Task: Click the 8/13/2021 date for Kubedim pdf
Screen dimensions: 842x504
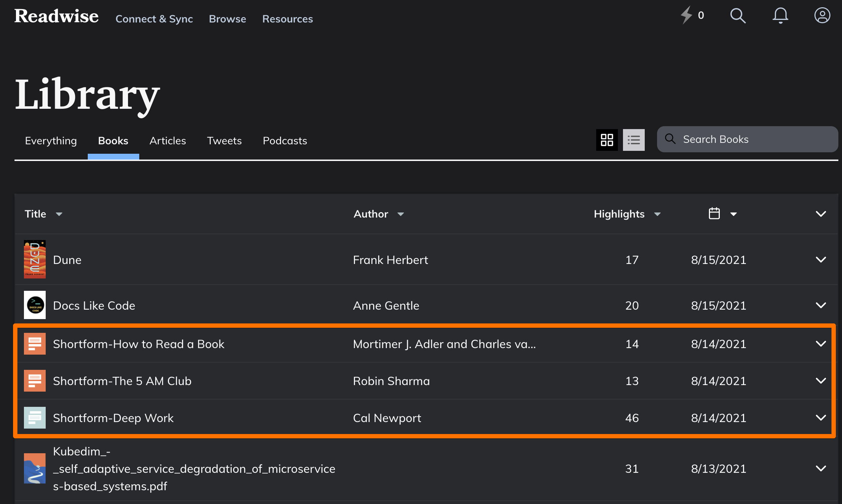Action: click(718, 469)
